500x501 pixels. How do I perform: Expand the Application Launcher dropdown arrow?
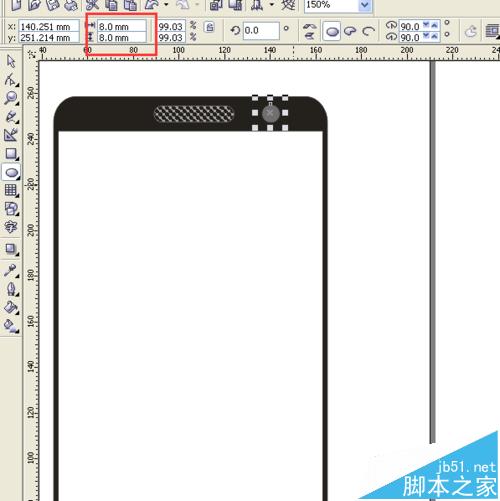click(272, 5)
